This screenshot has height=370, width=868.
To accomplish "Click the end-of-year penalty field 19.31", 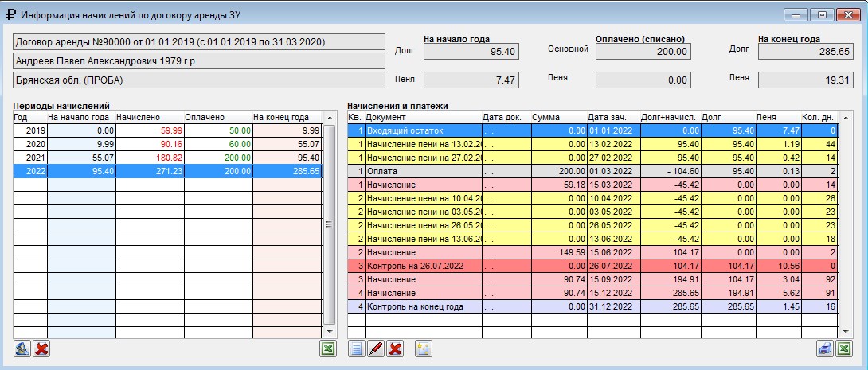I will click(x=805, y=80).
